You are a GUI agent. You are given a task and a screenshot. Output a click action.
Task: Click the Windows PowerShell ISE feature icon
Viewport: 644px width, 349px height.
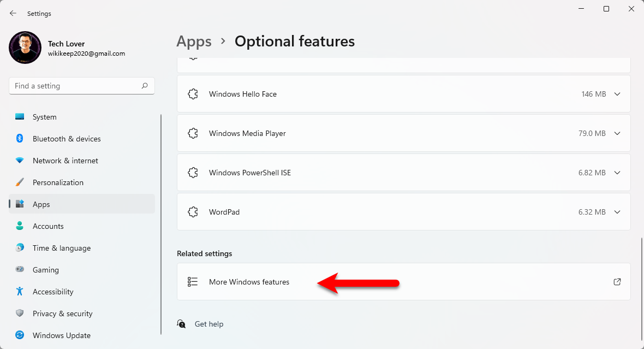[193, 173]
